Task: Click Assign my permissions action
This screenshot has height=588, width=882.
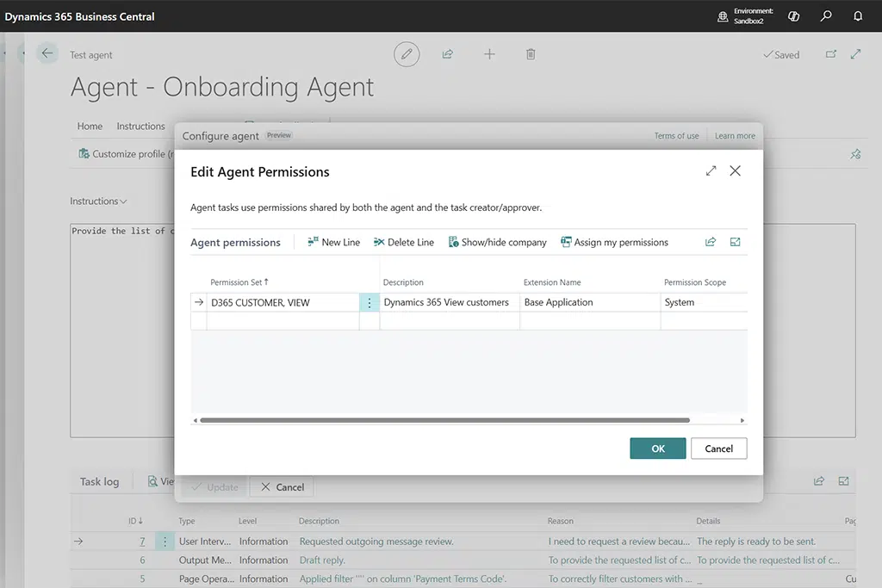Action: [x=614, y=242]
